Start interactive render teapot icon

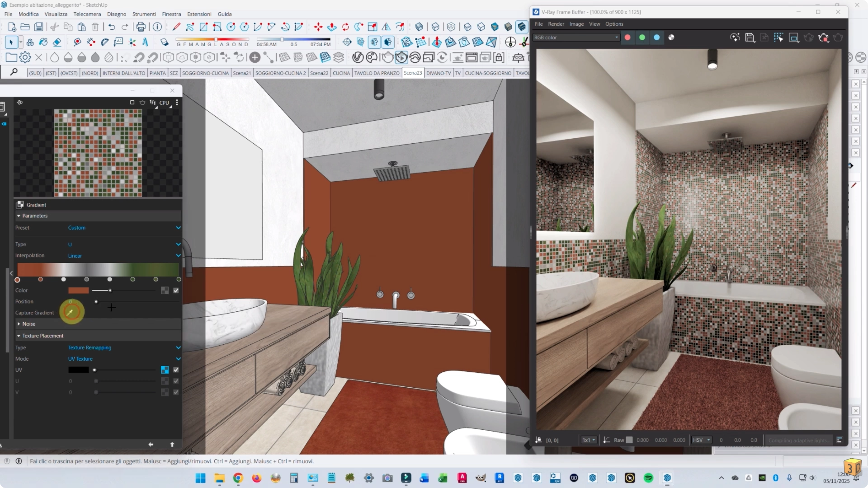(x=401, y=57)
